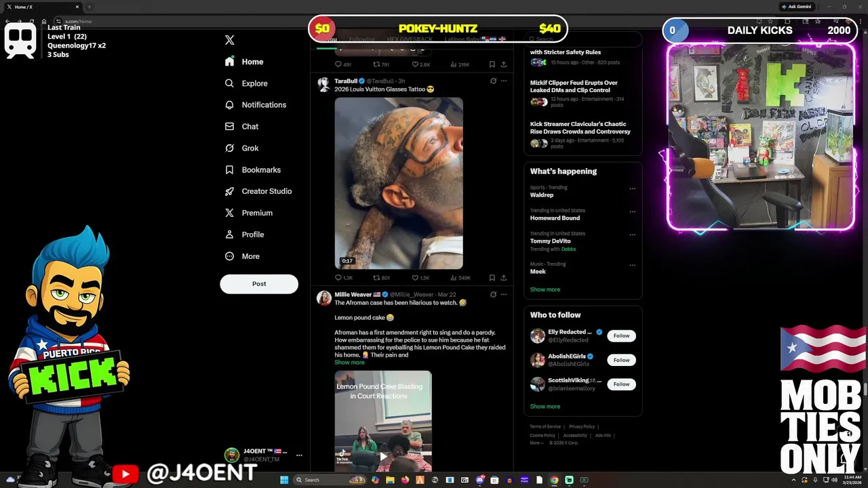
Task: Go to Profile page
Action: point(244,235)
